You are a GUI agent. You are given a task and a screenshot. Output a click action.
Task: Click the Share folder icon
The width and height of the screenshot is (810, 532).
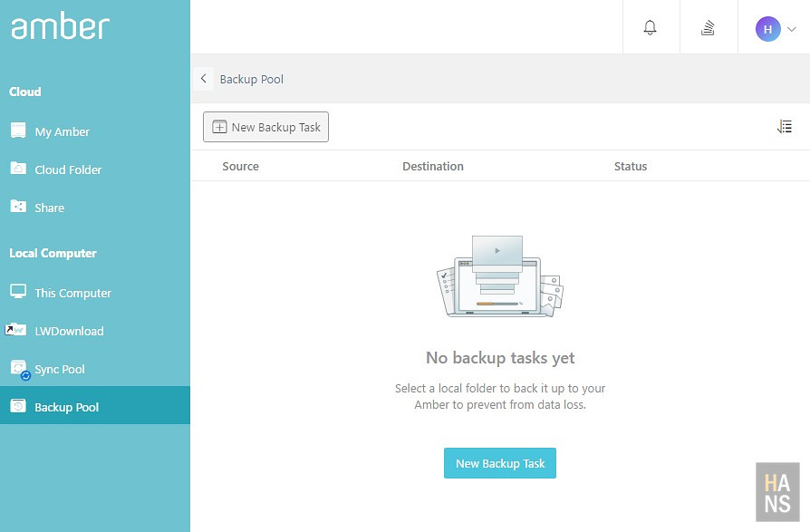pos(18,206)
